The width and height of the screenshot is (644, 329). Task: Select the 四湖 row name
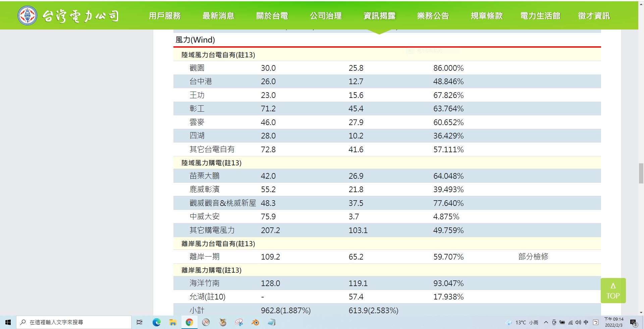point(197,136)
